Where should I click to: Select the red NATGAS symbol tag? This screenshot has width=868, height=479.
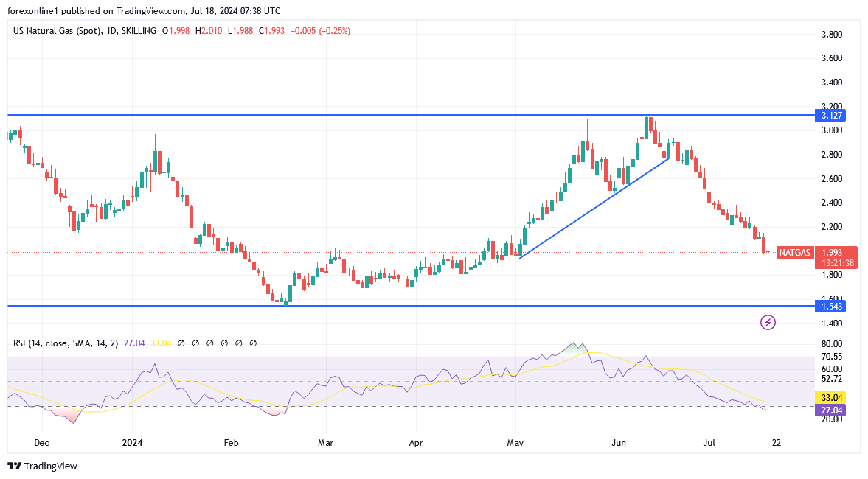tap(795, 253)
